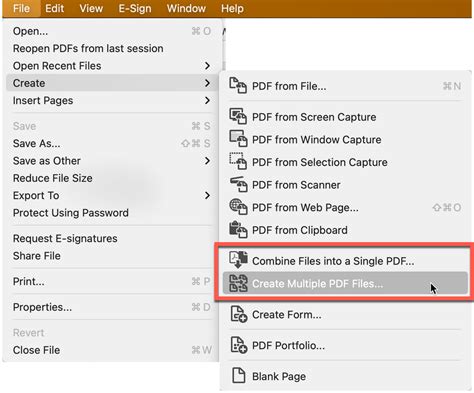Viewport: 474px width, 393px height.
Task: Select the Open Recent Files entry
Action: coord(112,66)
